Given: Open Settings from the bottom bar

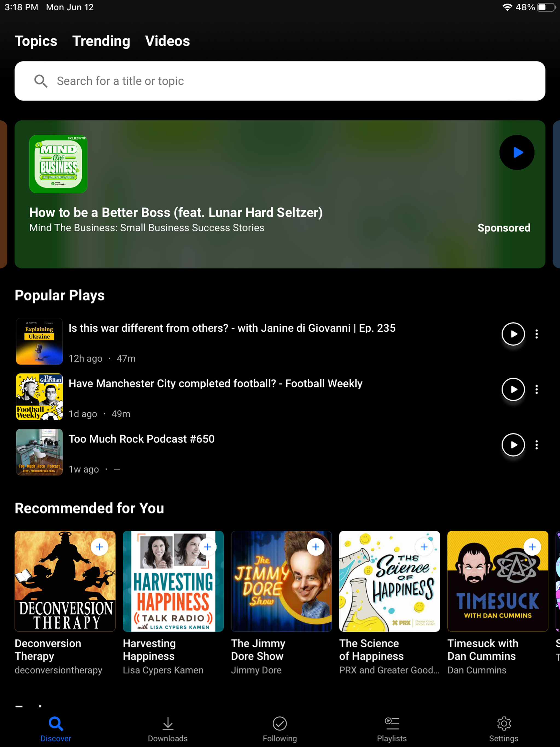Looking at the screenshot, I should coord(504,730).
